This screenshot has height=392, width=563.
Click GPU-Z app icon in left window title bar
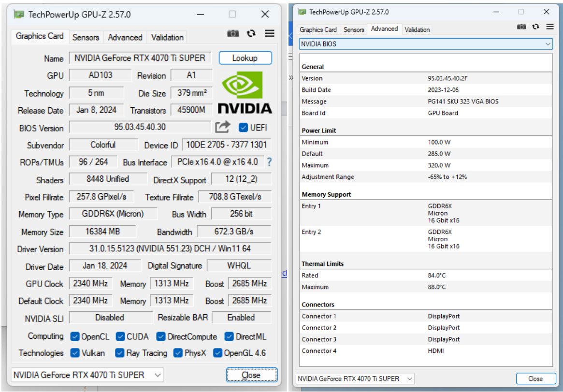click(x=19, y=15)
